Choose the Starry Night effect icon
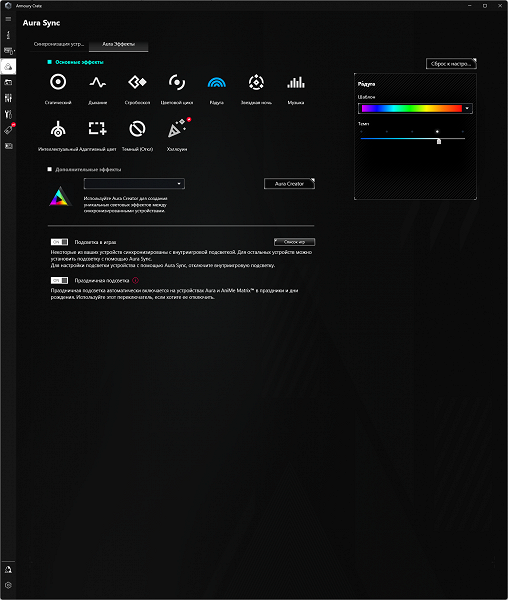The height and width of the screenshot is (600, 508). [256, 82]
